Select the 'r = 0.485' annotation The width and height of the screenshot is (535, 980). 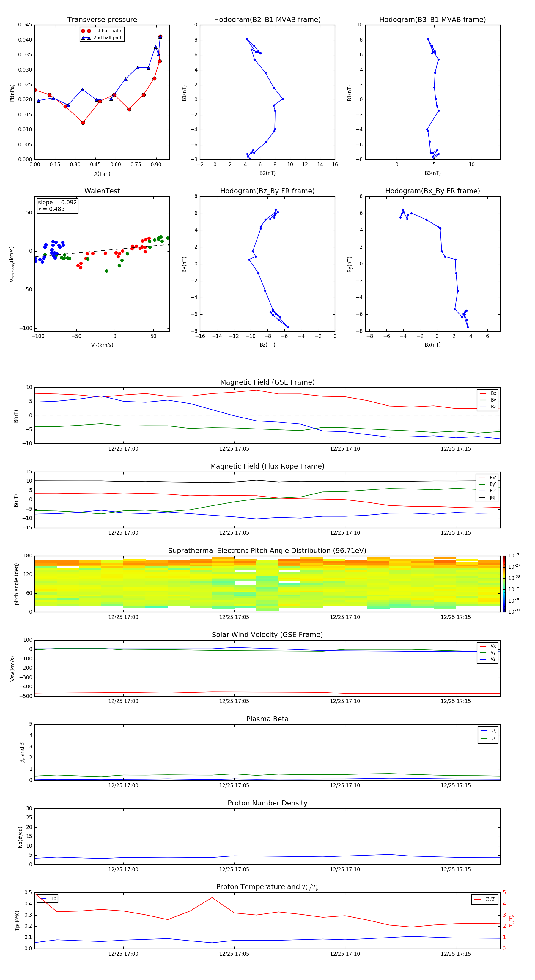(x=51, y=209)
